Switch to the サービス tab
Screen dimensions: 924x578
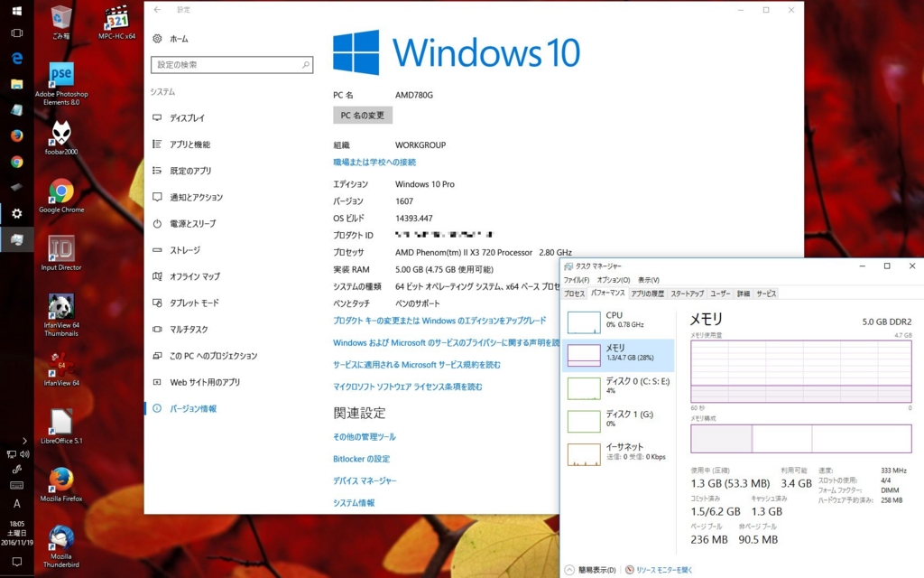pyautogui.click(x=766, y=294)
